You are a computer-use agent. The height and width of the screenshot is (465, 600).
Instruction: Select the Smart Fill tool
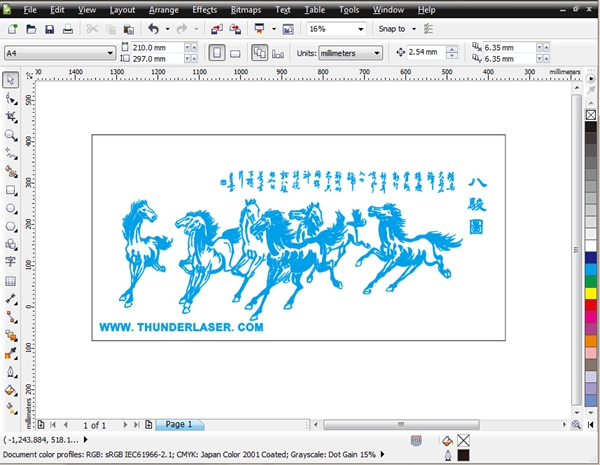10,172
